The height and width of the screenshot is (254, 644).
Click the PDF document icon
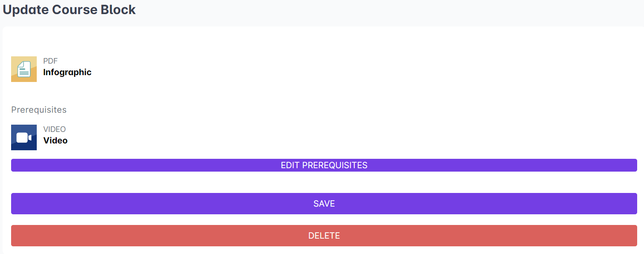pos(24,69)
